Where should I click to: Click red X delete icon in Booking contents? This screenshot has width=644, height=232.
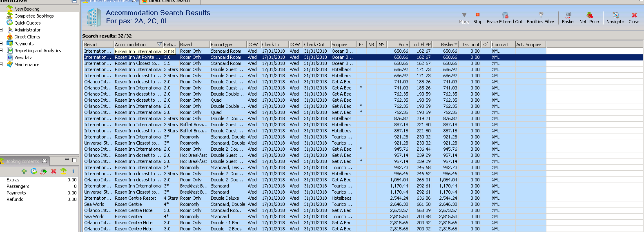[53, 171]
